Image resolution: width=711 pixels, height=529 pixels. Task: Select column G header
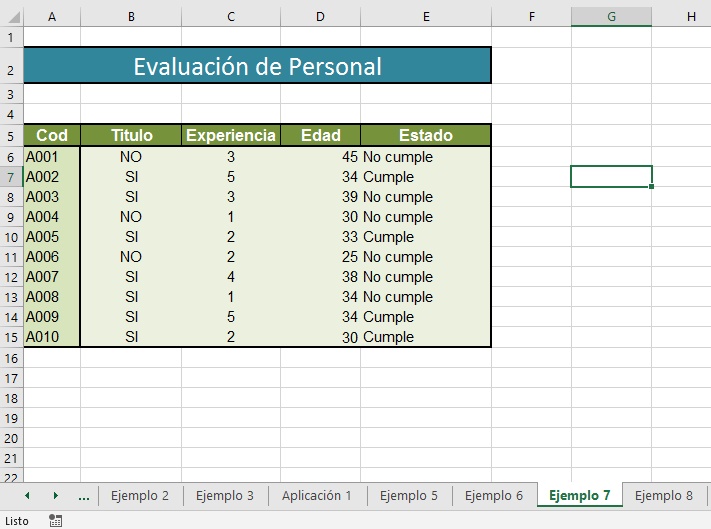click(x=611, y=17)
